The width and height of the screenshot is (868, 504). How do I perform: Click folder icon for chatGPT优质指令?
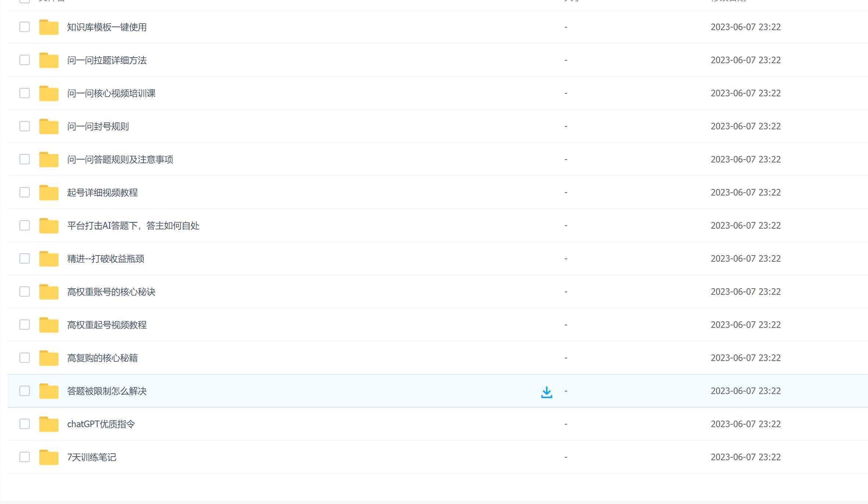click(x=49, y=425)
